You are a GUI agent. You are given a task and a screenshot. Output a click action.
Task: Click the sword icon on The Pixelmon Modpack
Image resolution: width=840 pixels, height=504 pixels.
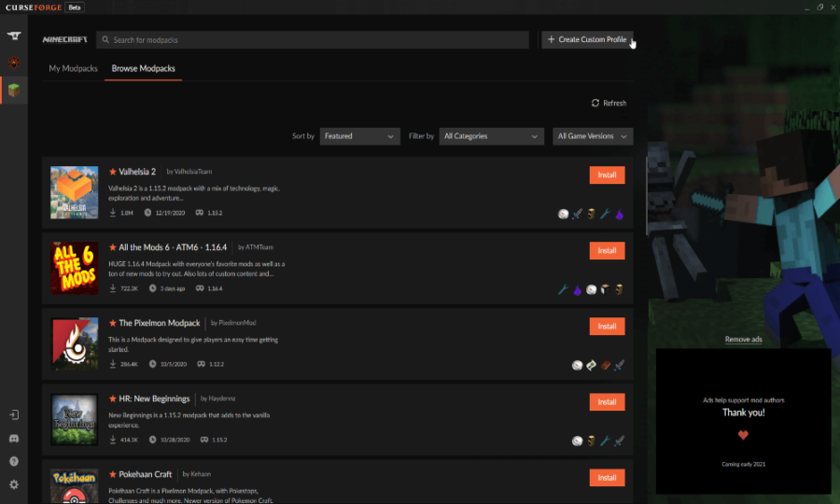[620, 365]
